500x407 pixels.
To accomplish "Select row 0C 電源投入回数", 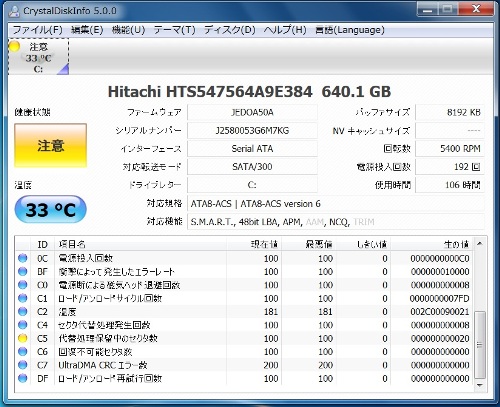I will pyautogui.click(x=244, y=258).
